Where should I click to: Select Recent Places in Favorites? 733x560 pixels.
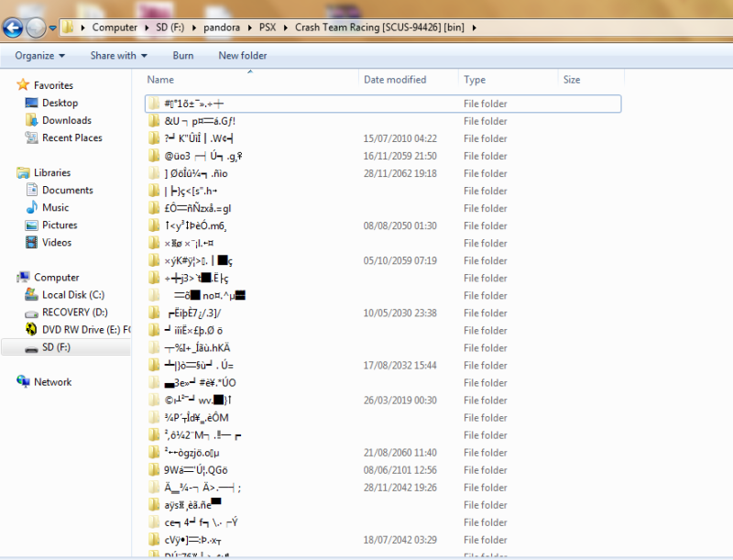click(71, 137)
